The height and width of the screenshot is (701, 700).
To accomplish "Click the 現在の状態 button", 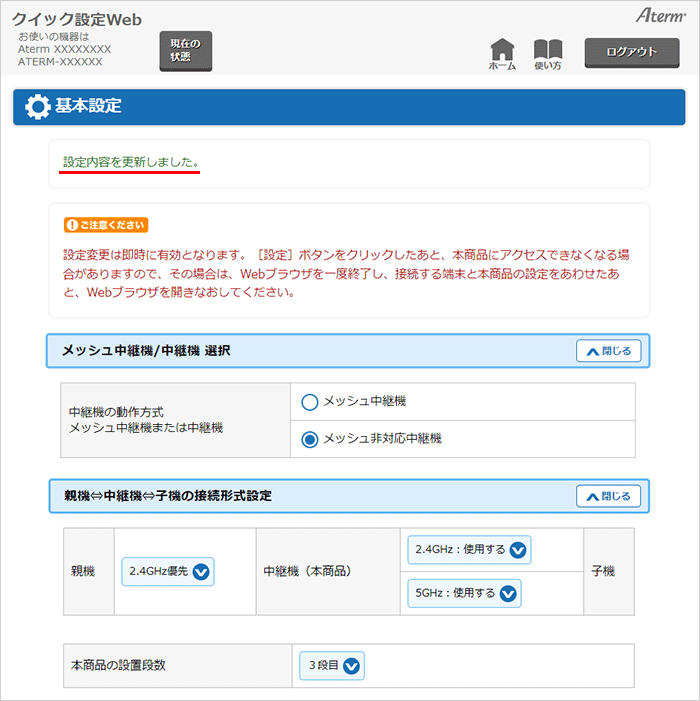I will [185, 51].
